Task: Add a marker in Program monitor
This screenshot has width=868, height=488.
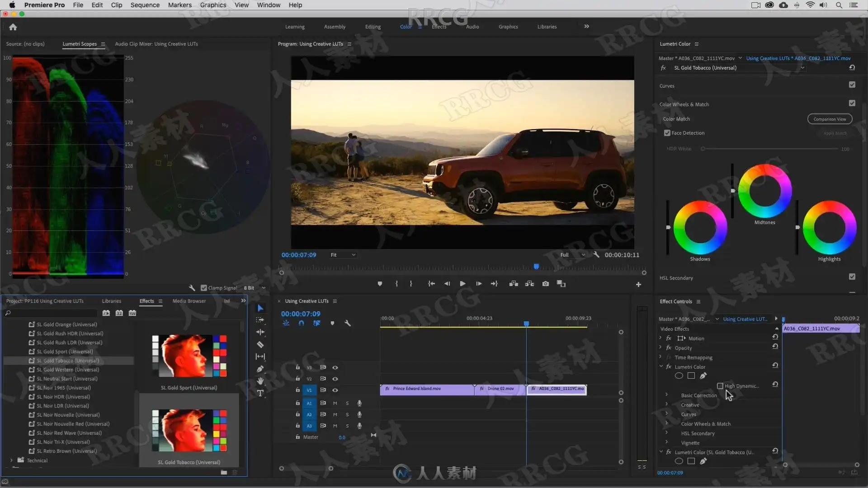Action: pyautogui.click(x=380, y=284)
